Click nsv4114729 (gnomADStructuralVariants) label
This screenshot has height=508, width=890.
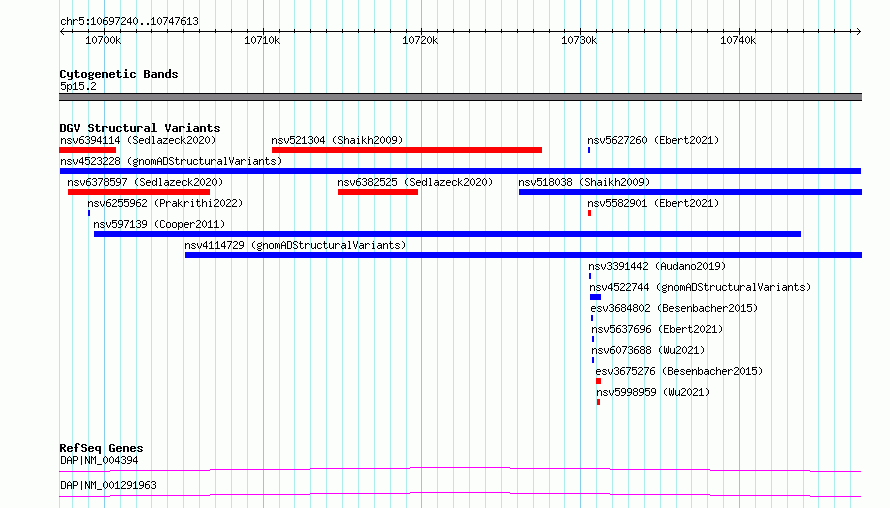pyautogui.click(x=295, y=245)
